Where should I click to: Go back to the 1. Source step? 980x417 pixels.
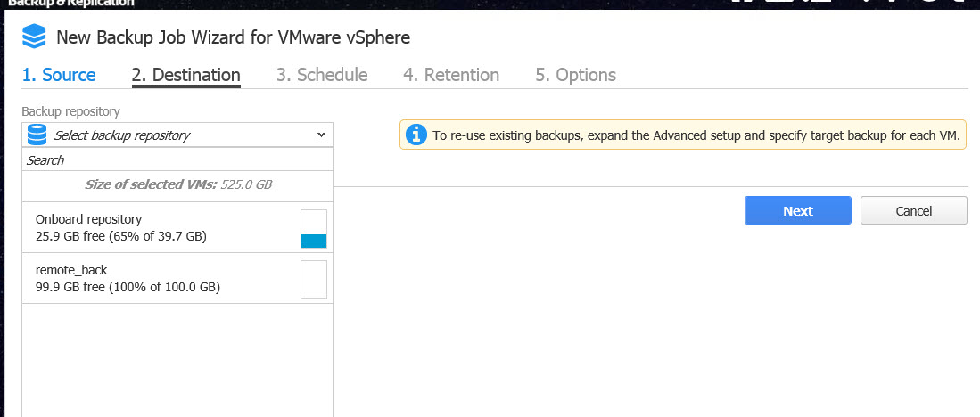59,75
